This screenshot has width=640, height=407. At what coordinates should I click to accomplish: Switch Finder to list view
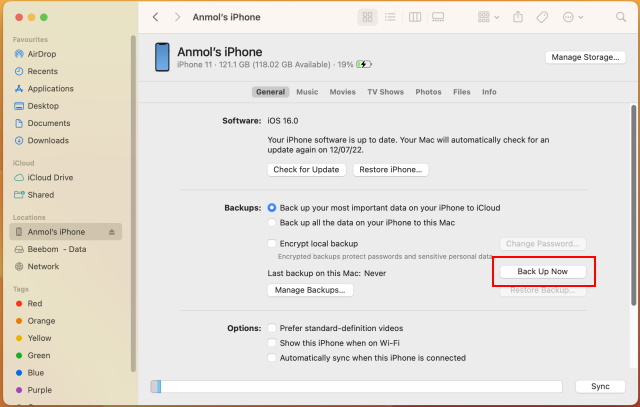pyautogui.click(x=390, y=18)
